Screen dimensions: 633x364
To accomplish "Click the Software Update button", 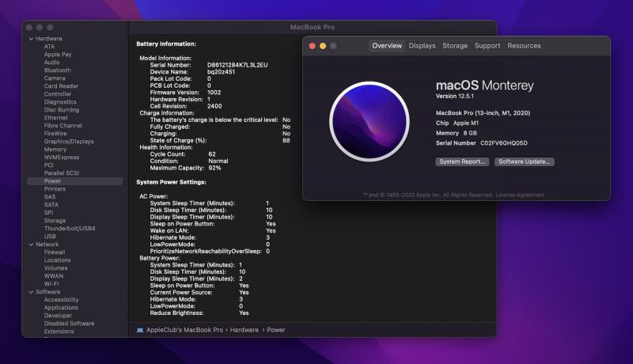I will pos(525,161).
